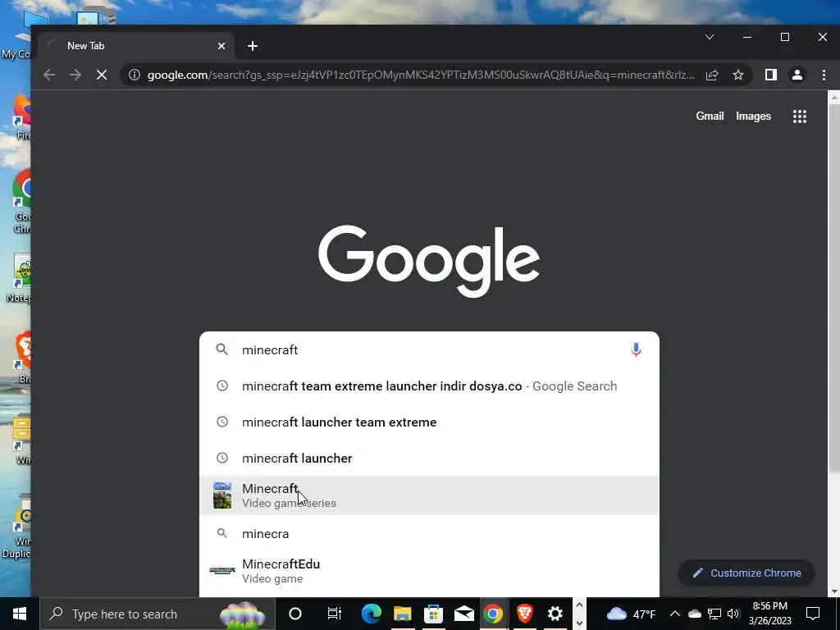Click the magnifier icon beside minecraft query
The width and height of the screenshot is (840, 630).
pos(221,349)
